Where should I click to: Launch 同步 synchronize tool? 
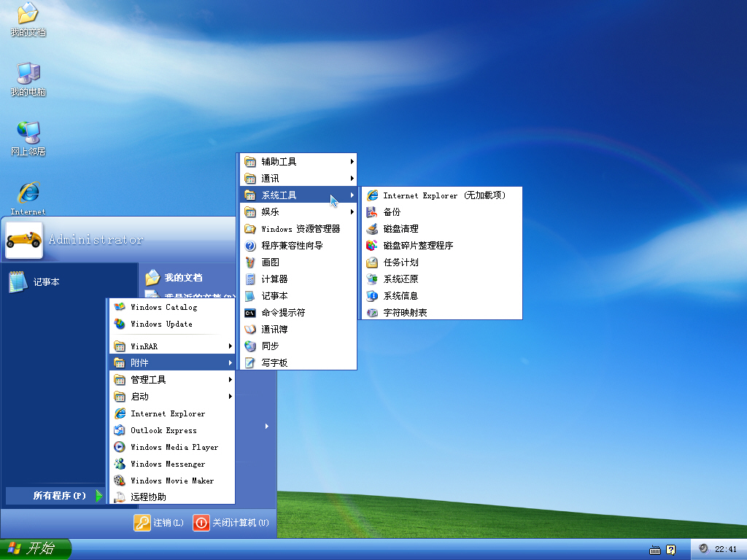coord(298,346)
